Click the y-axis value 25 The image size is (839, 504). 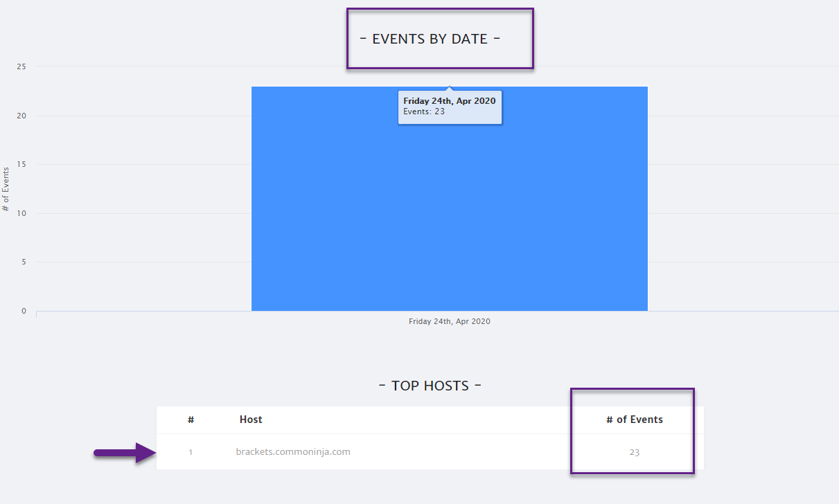[21, 66]
